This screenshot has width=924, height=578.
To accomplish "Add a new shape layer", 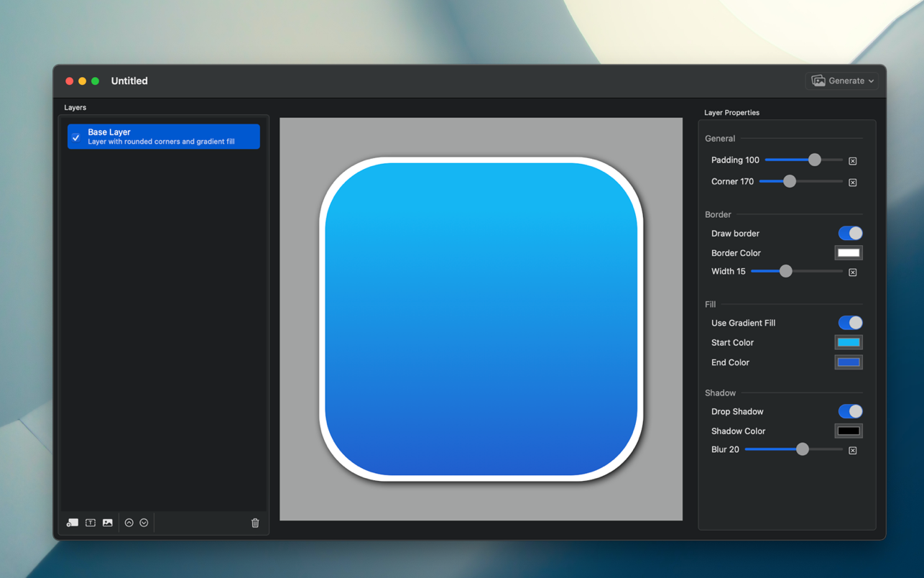I will click(73, 523).
